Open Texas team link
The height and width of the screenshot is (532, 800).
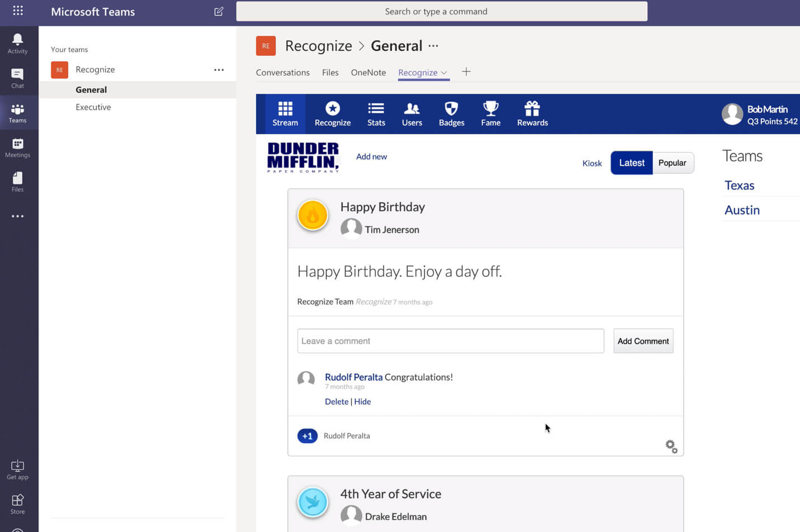click(x=739, y=186)
